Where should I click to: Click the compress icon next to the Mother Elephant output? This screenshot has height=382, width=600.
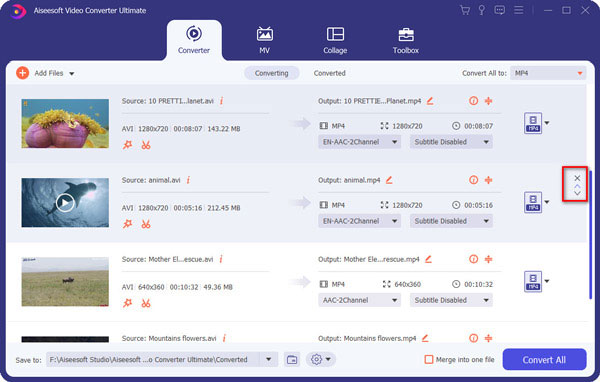tap(488, 259)
